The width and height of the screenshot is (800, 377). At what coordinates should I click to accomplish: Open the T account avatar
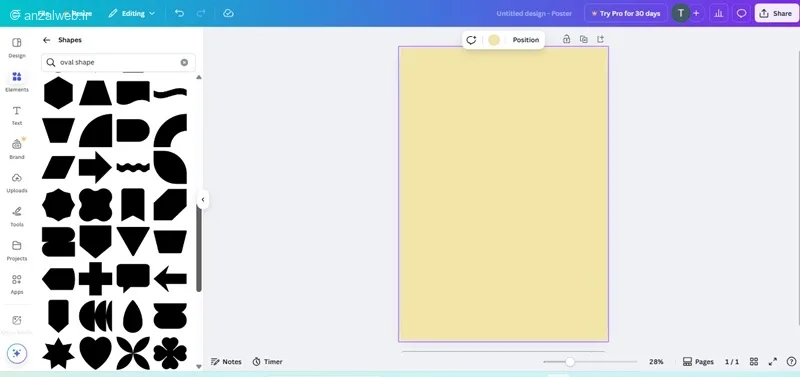681,13
